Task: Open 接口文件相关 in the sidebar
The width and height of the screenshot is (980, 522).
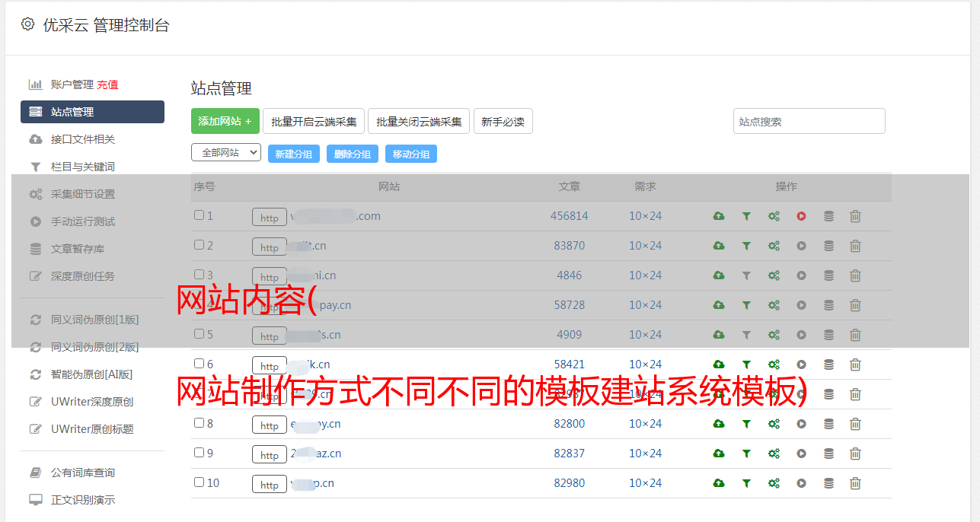Action: click(83, 139)
